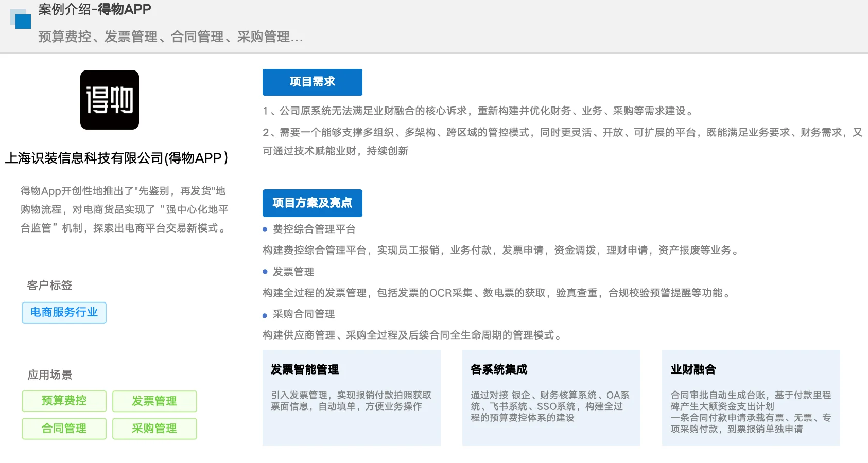Click the line 可通过技术赋能业财，持续创新
The height and width of the screenshot is (463, 868).
[x=336, y=151]
